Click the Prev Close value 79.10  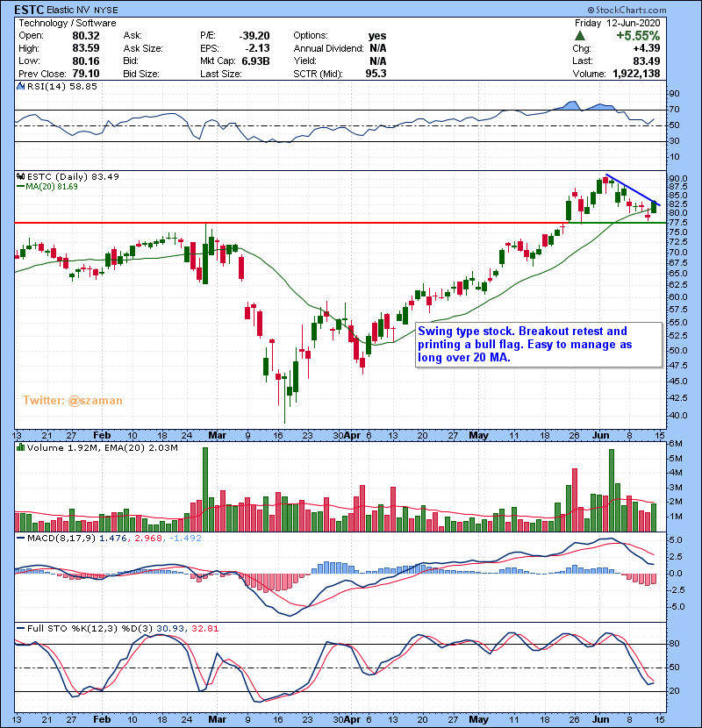tap(86, 74)
